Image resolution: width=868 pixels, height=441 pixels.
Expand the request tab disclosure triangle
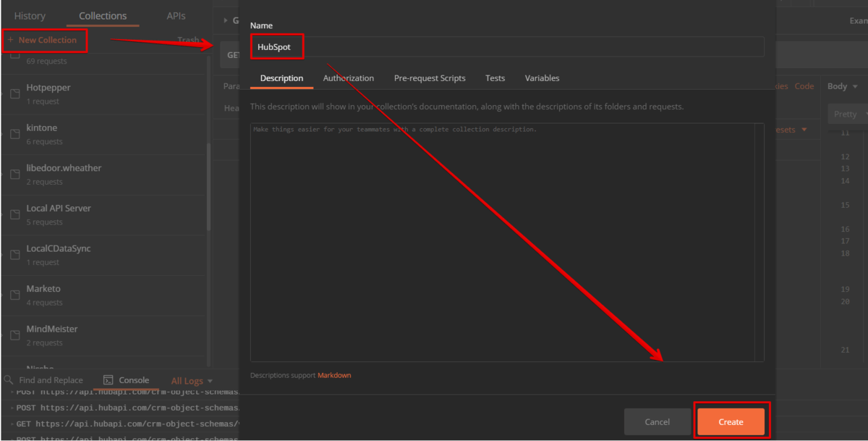(x=225, y=20)
